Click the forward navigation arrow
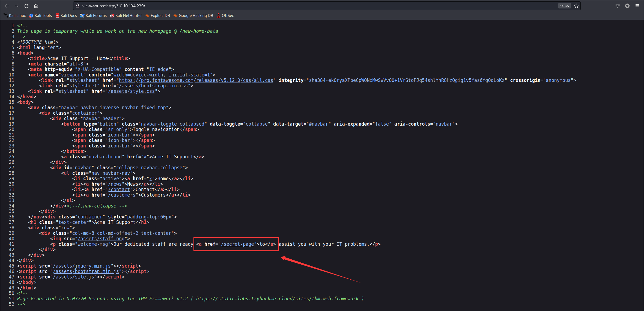This screenshot has width=644, height=311. point(17,6)
